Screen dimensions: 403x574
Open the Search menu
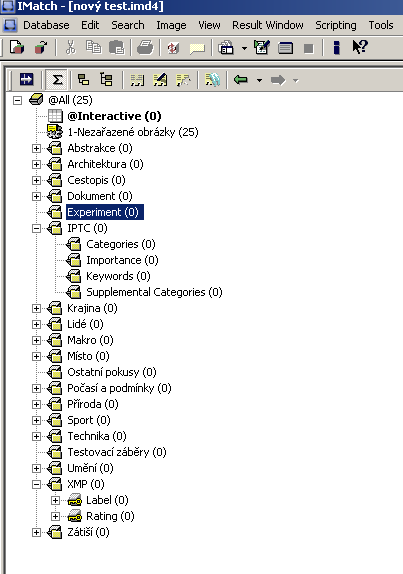coord(128,25)
